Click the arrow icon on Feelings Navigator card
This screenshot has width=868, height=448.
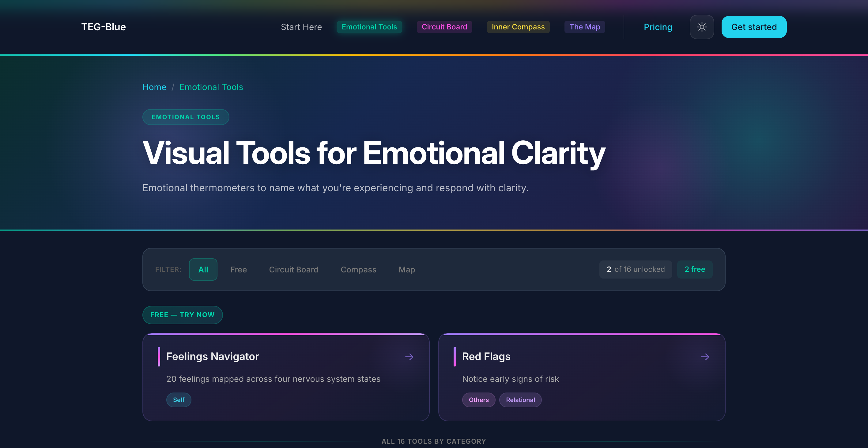click(x=409, y=357)
